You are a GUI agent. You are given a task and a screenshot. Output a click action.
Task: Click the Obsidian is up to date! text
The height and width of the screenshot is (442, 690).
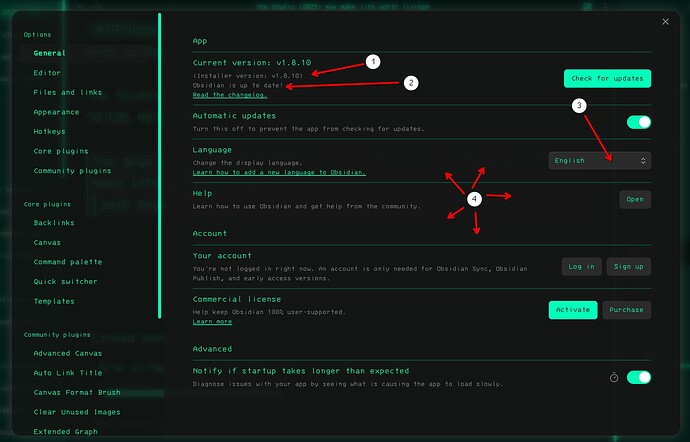(x=238, y=85)
